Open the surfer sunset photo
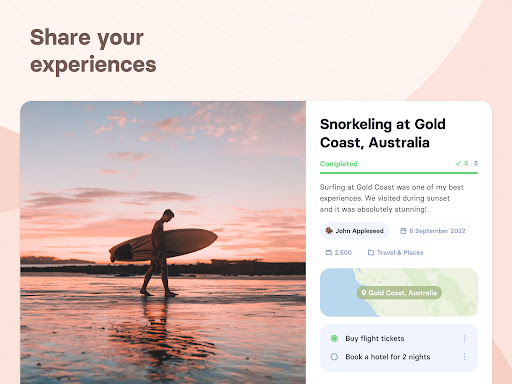512x384 pixels. 163,243
